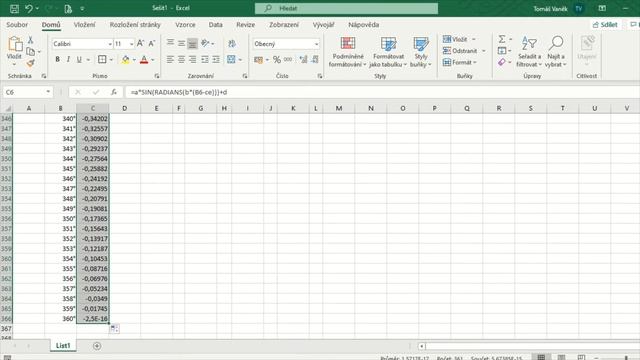Screen dimensions: 640x360
Task: Click the AutoFill options icon below C366
Action: [114, 328]
